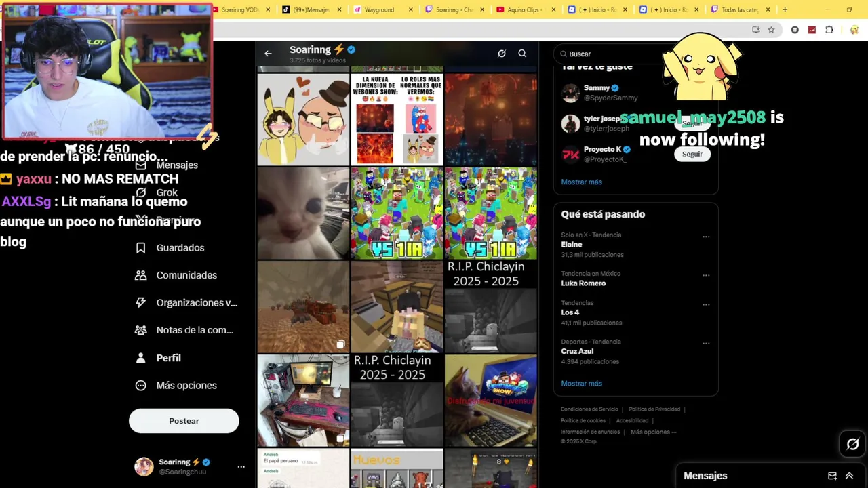The width and height of the screenshot is (868, 488).
Task: Click install app icon in address bar
Action: coord(756,30)
